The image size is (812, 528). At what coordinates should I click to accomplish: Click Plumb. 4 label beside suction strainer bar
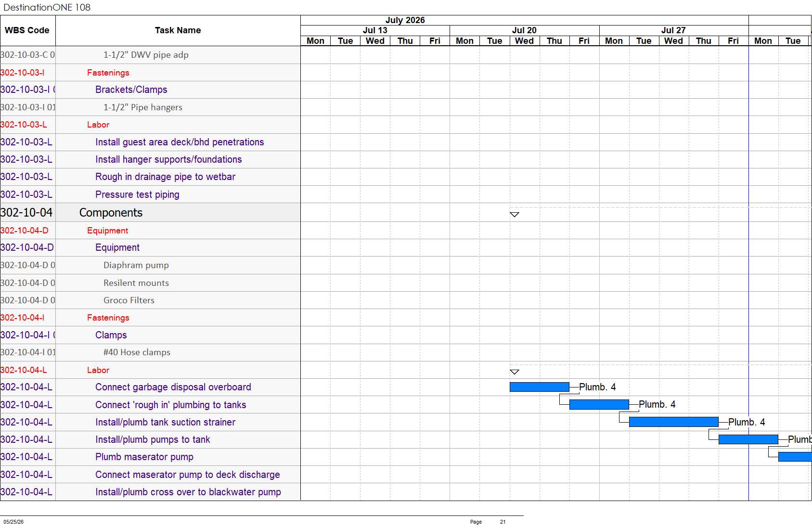coord(747,422)
